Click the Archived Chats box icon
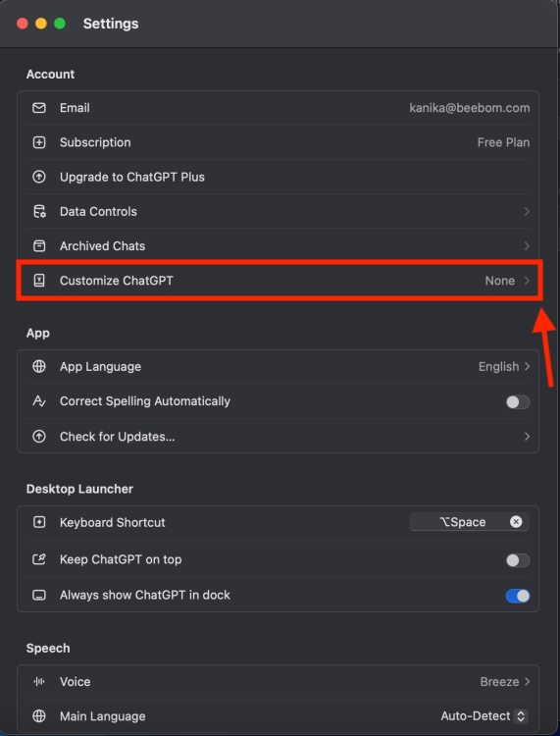The image size is (560, 736). (x=39, y=246)
